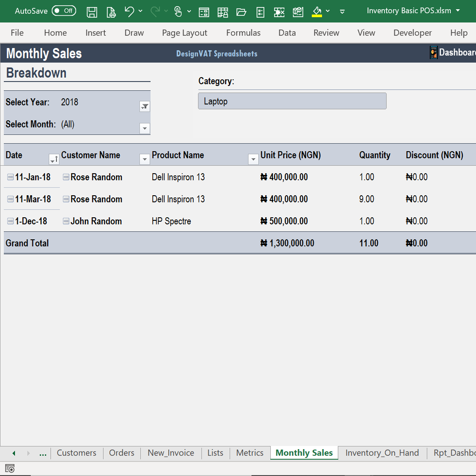This screenshot has width=476, height=476.
Task: Open the Select Month dropdown
Action: pyautogui.click(x=145, y=128)
